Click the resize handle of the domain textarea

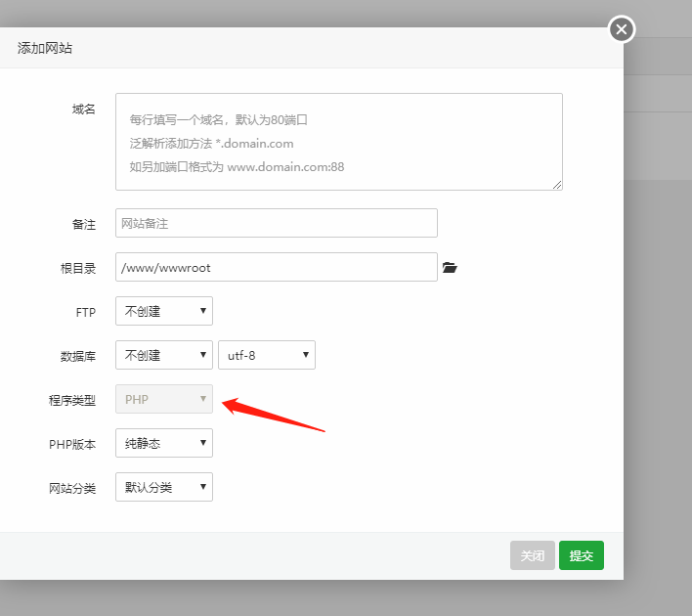pyautogui.click(x=557, y=185)
